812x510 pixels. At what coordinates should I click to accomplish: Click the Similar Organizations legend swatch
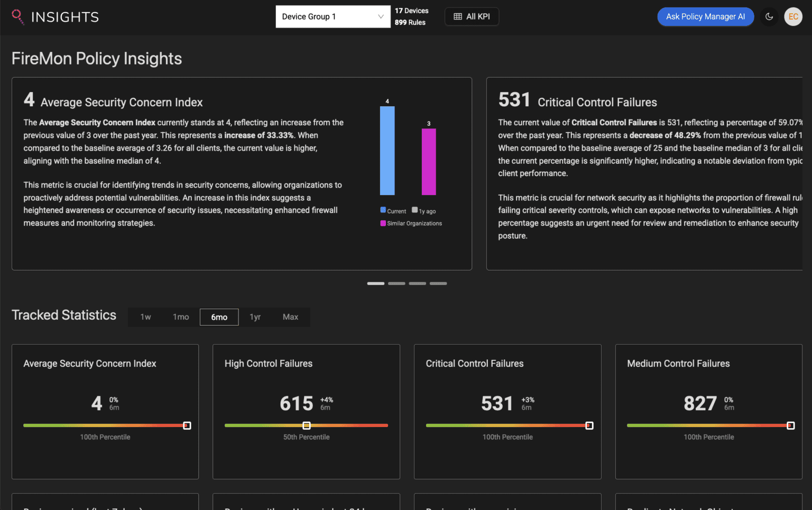[x=382, y=223]
